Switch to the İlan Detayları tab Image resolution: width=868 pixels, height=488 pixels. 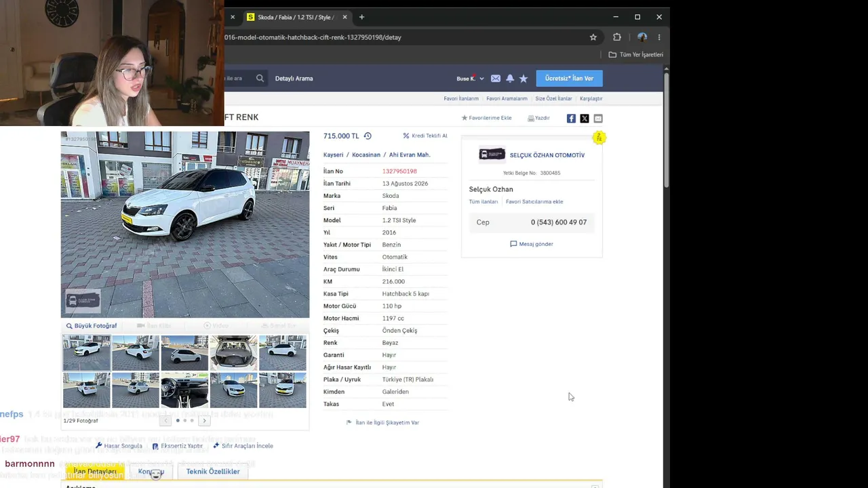tap(95, 472)
